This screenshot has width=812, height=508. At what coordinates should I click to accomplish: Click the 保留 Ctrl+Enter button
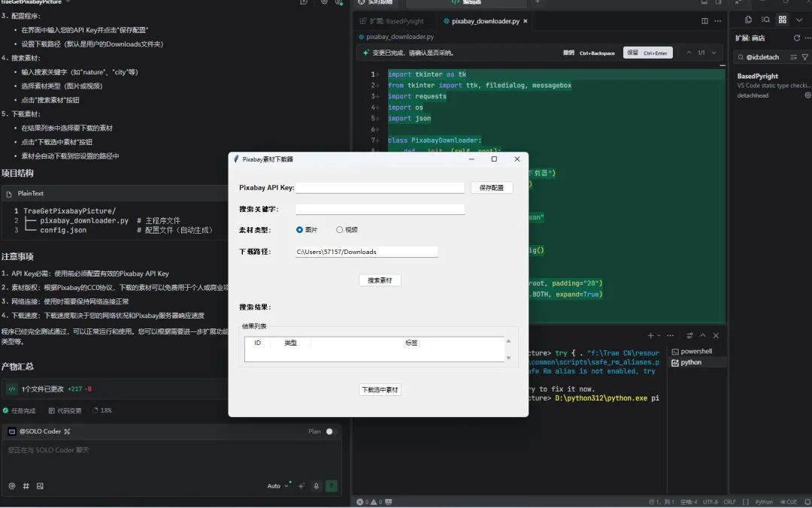point(647,53)
